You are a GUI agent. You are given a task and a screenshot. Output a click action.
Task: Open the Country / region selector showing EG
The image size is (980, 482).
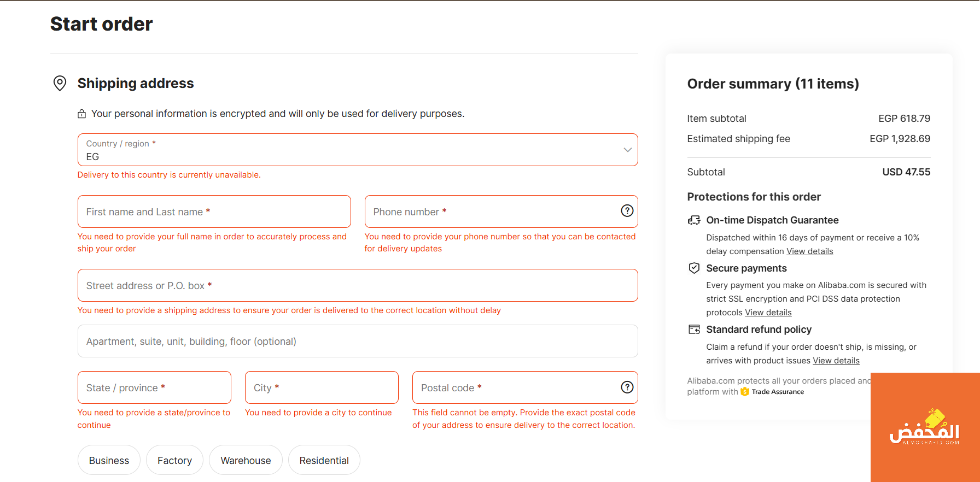point(358,150)
